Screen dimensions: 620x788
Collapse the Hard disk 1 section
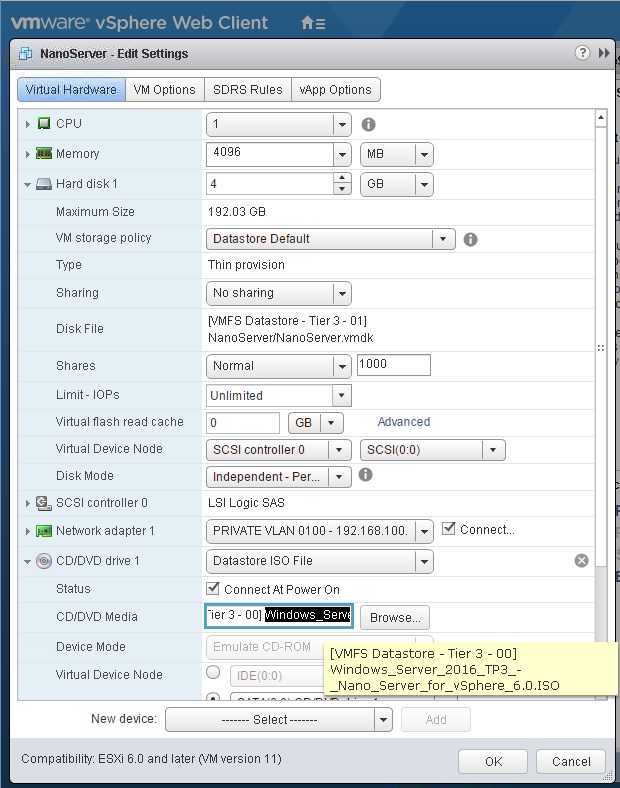[28, 184]
